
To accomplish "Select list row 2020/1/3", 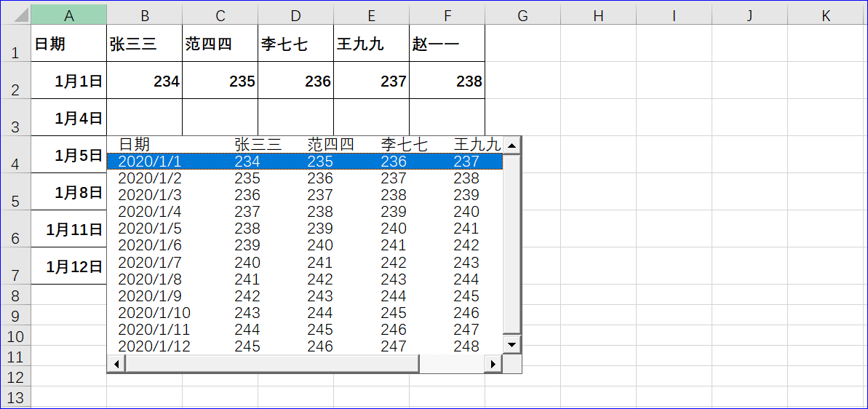I will point(305,195).
